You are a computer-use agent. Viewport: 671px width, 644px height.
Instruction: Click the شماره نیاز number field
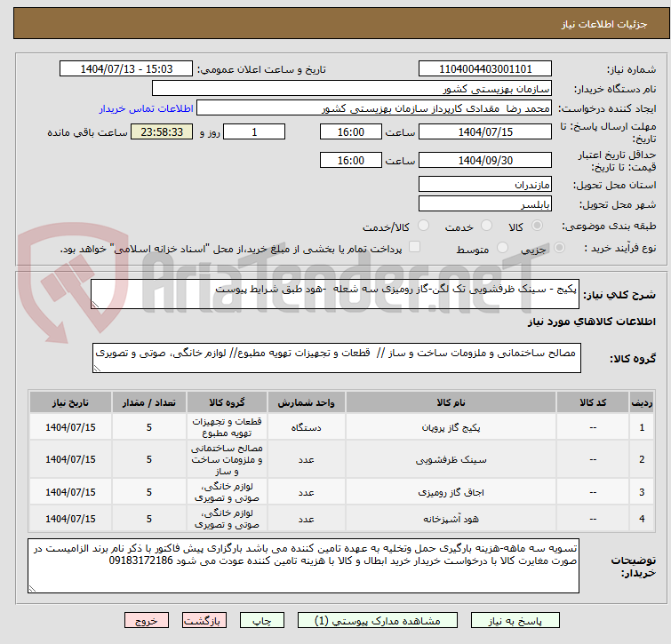tap(485, 68)
